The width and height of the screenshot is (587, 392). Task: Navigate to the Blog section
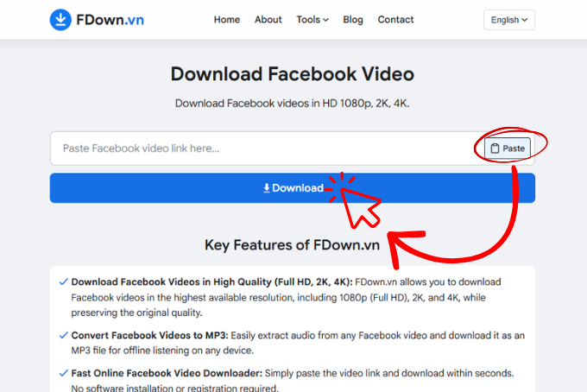[x=353, y=20]
